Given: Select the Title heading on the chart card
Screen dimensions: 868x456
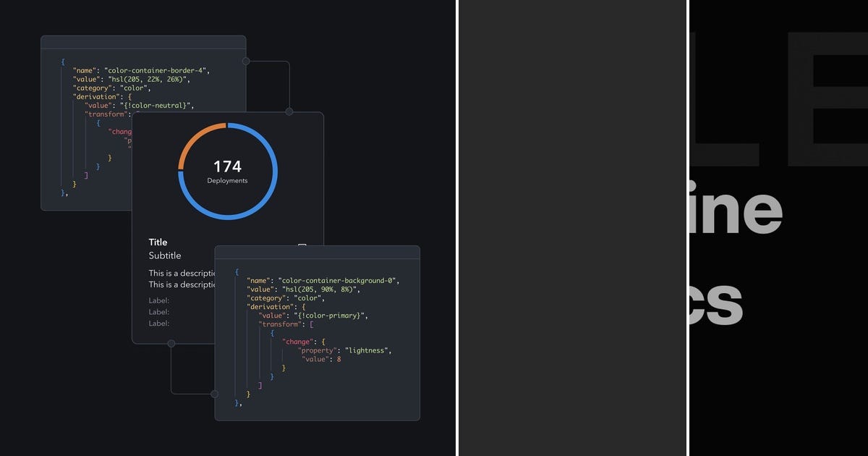Looking at the screenshot, I should point(158,242).
